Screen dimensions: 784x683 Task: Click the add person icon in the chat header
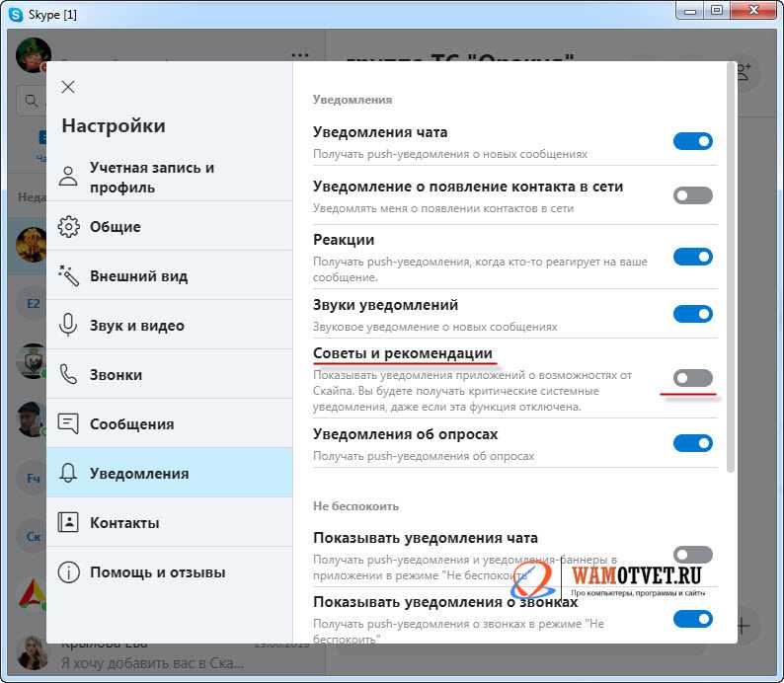coord(744,73)
